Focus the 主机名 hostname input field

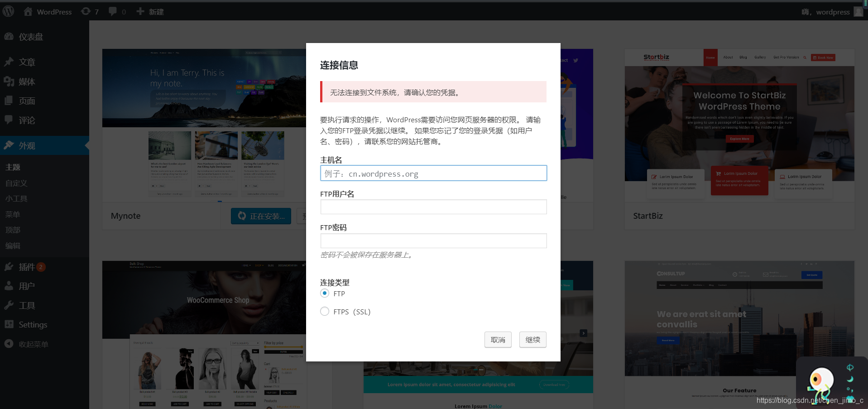tap(433, 173)
